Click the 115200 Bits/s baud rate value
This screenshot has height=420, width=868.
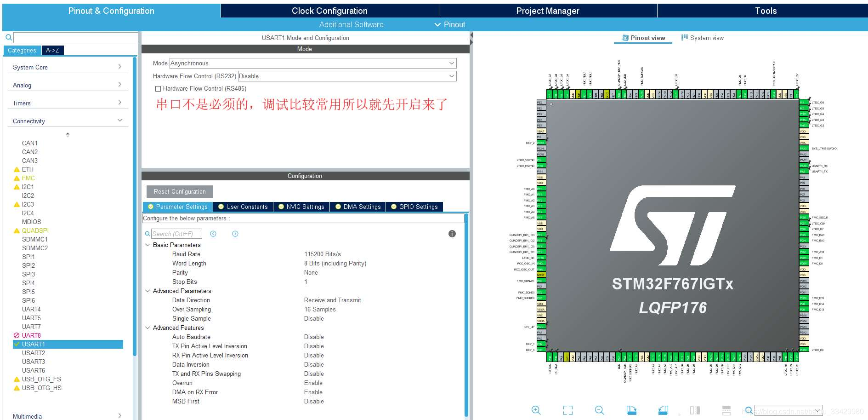click(323, 254)
